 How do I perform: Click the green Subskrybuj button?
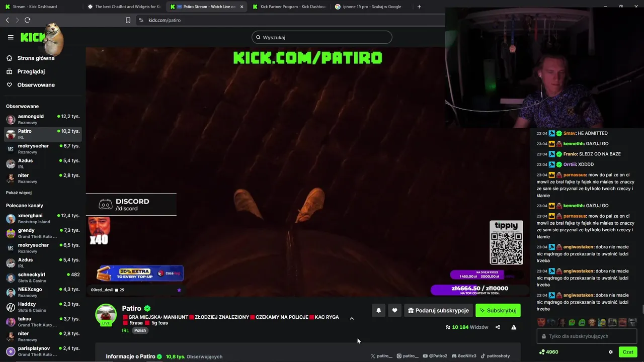[498, 311]
